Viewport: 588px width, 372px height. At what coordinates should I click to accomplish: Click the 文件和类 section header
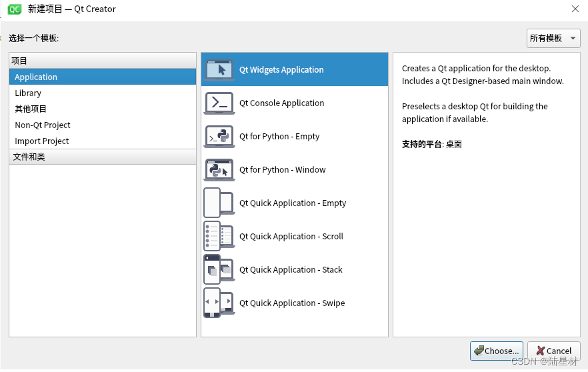[103, 157]
